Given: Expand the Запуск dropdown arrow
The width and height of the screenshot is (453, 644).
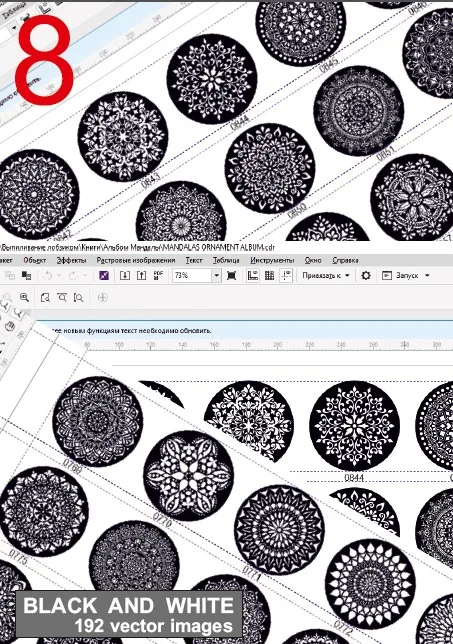Looking at the screenshot, I should 427,276.
